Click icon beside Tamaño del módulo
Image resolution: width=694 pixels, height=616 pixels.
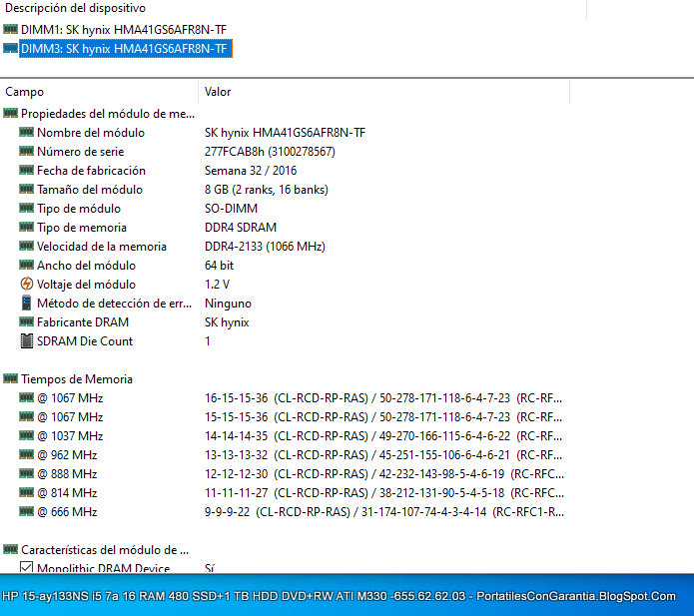[x=27, y=190]
